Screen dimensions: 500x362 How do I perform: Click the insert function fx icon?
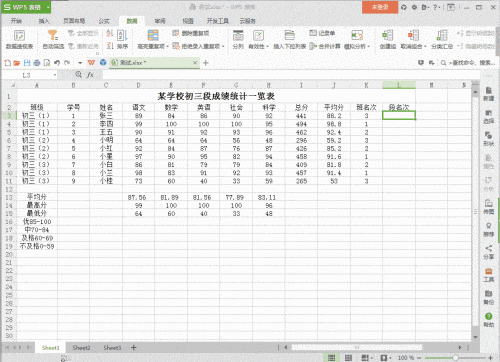tap(90, 75)
